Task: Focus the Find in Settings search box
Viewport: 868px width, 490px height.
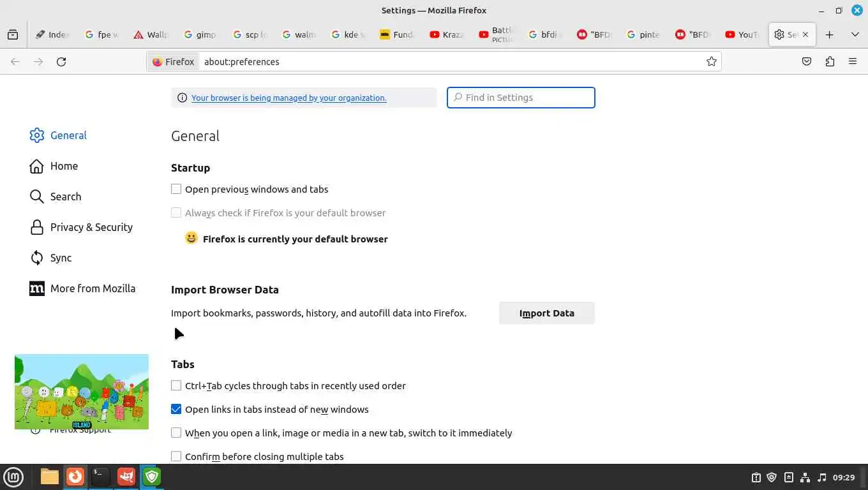Action: click(521, 98)
